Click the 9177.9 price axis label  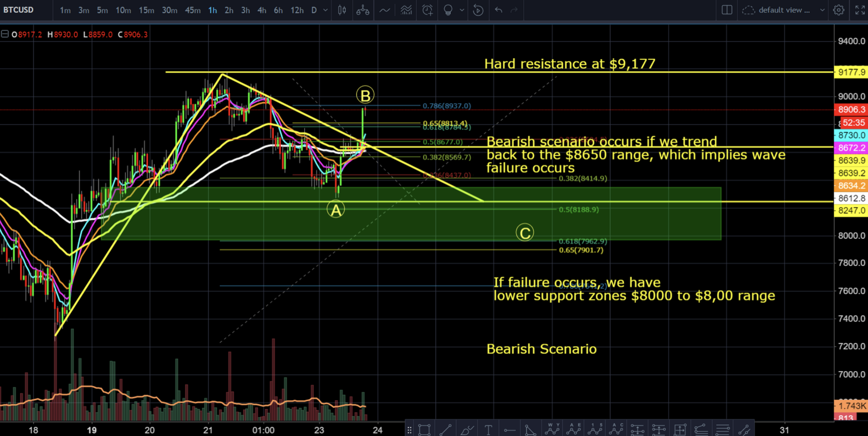coord(851,72)
